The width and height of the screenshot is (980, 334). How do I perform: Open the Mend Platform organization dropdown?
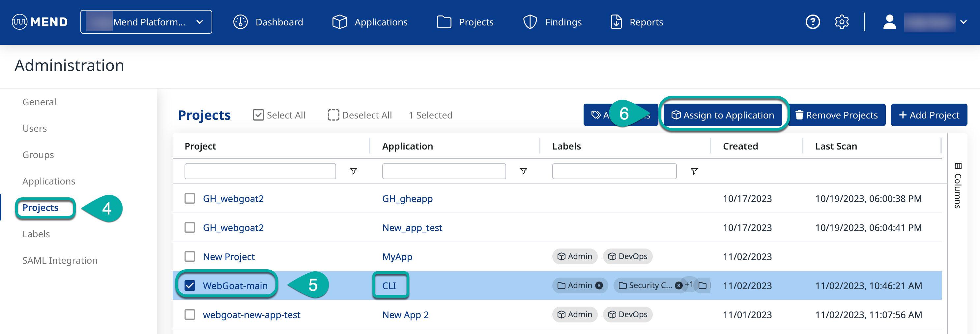[x=146, y=22]
